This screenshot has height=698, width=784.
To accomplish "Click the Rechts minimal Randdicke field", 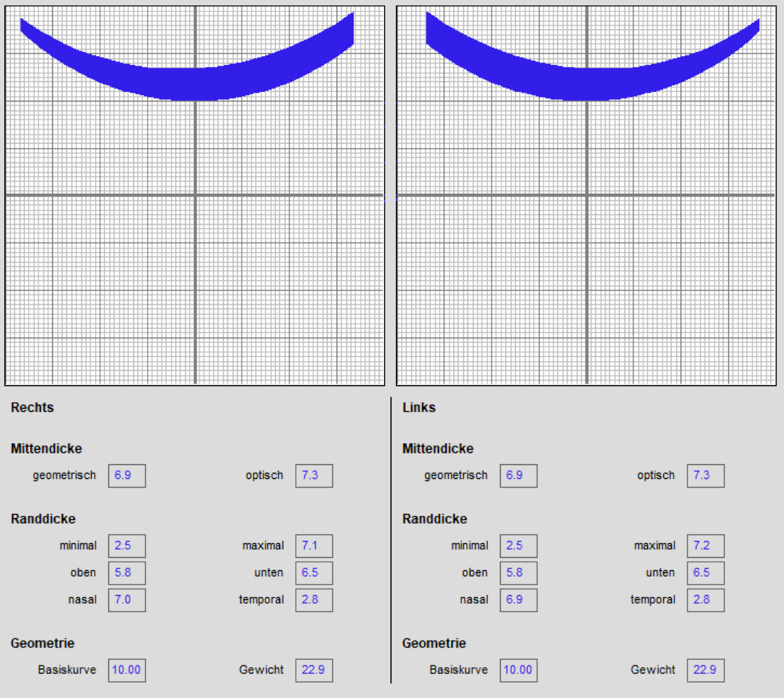I will [127, 546].
